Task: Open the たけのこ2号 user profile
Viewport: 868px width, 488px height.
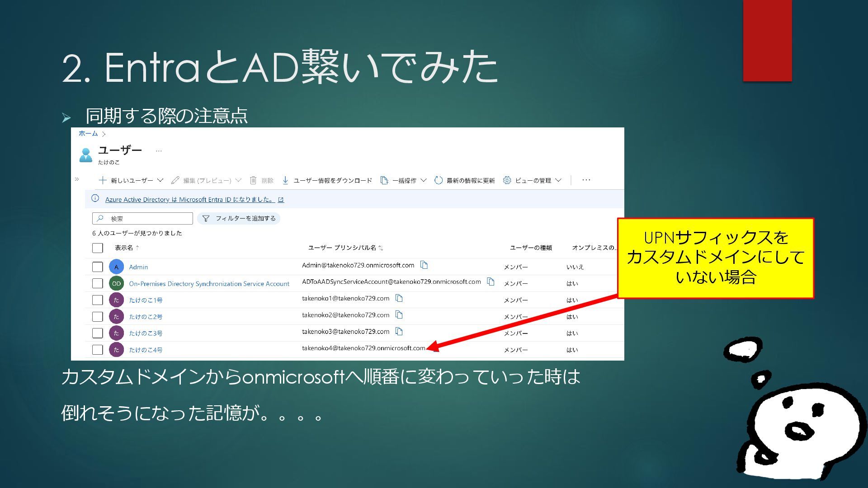Action: (x=146, y=317)
